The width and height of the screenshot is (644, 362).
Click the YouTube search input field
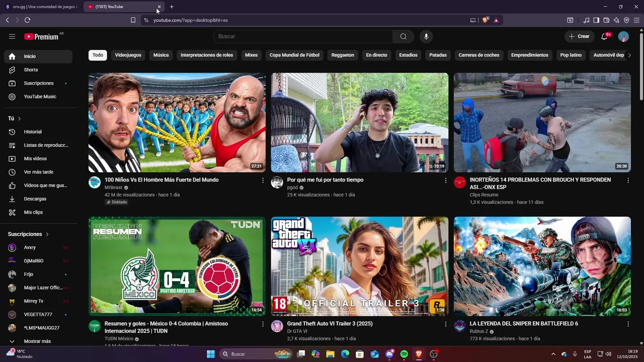(x=303, y=36)
